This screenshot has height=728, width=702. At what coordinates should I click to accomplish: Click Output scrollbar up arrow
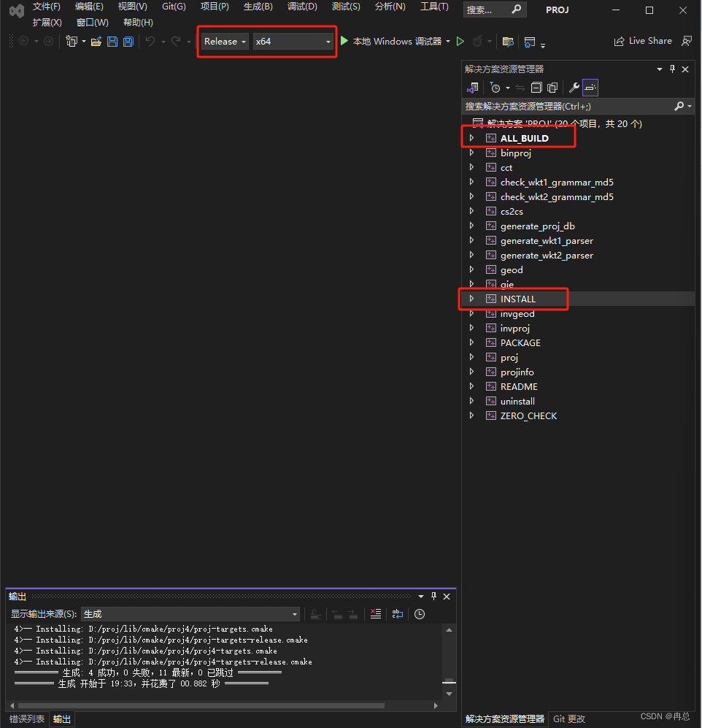pos(449,629)
